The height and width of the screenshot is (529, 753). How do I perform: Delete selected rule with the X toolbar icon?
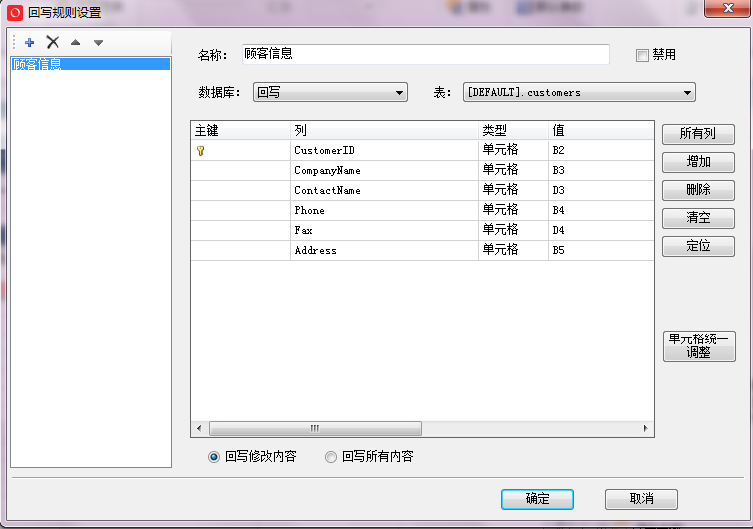(x=53, y=42)
